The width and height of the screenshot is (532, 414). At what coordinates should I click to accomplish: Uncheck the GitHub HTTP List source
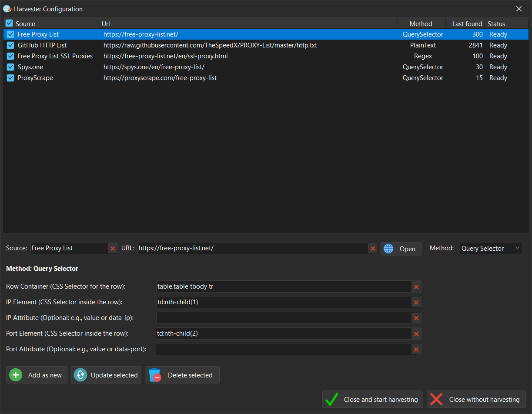click(11, 45)
